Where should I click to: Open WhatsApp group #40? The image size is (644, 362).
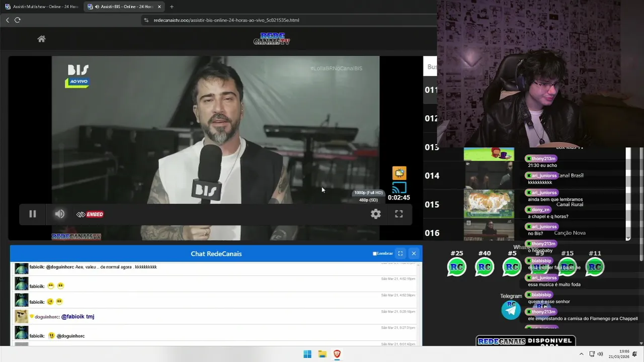click(x=485, y=267)
